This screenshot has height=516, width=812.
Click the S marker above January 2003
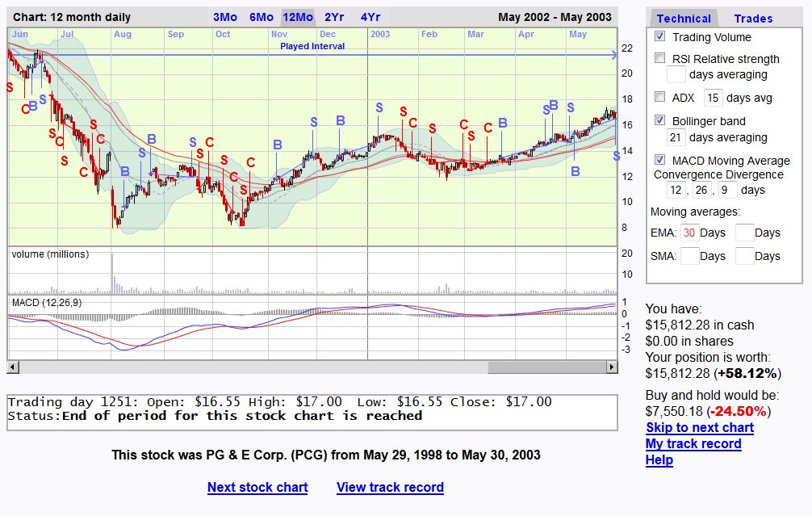coord(379,107)
